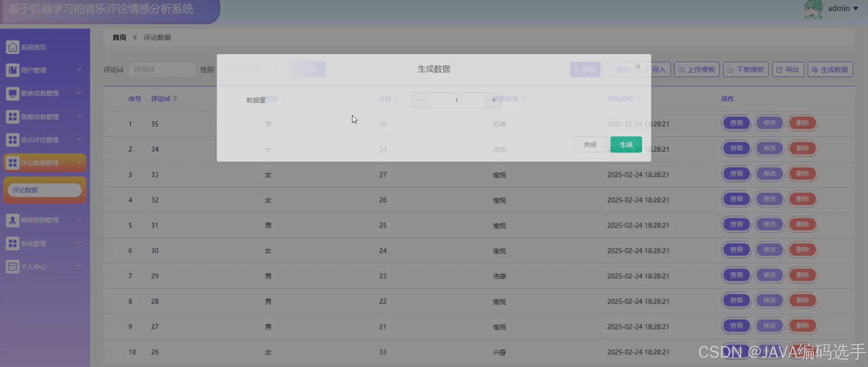Screen dimensions: 868x367
Task: Click the 评论数据 breadcrumb text
Action: [157, 37]
